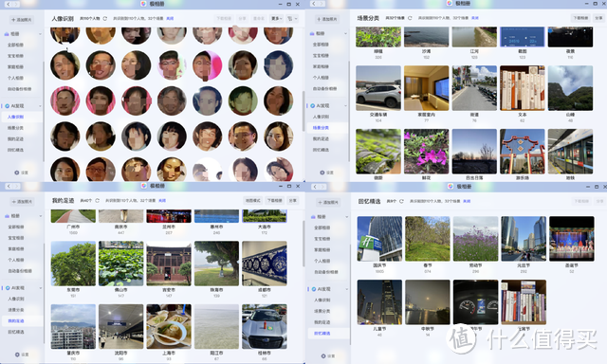Select 人像识别 in 回忆精选 window sidebar

[x=322, y=300]
